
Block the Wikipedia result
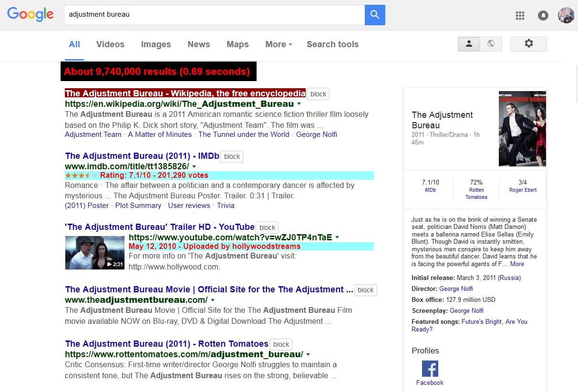pos(318,94)
